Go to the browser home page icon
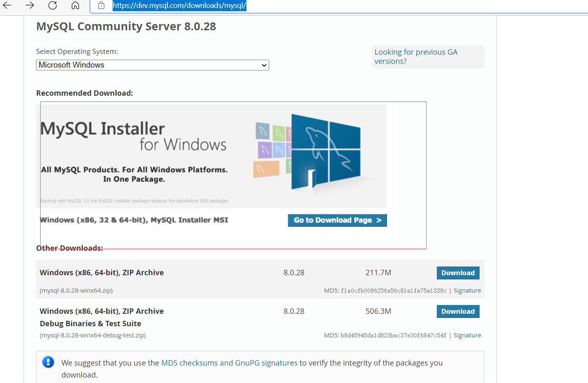 click(75, 5)
